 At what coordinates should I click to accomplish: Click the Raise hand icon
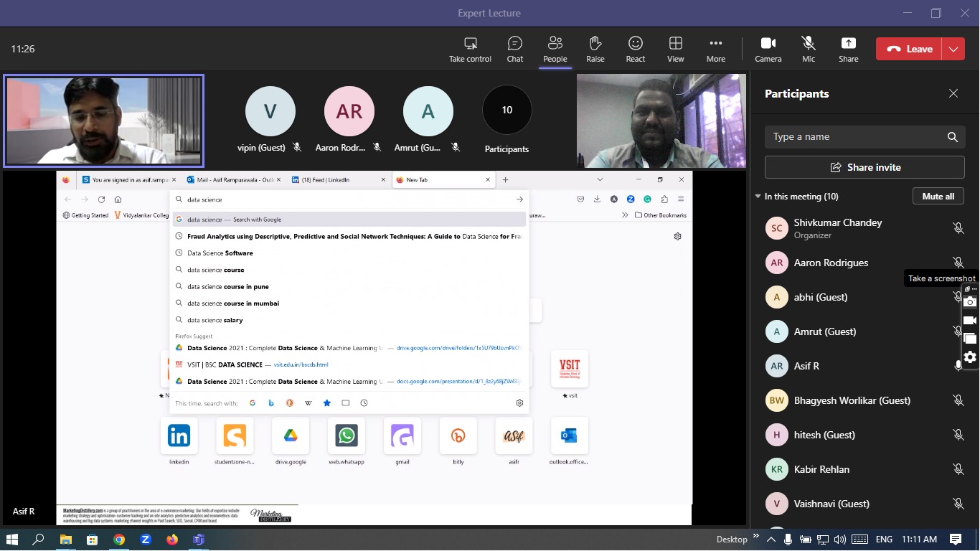(x=595, y=49)
